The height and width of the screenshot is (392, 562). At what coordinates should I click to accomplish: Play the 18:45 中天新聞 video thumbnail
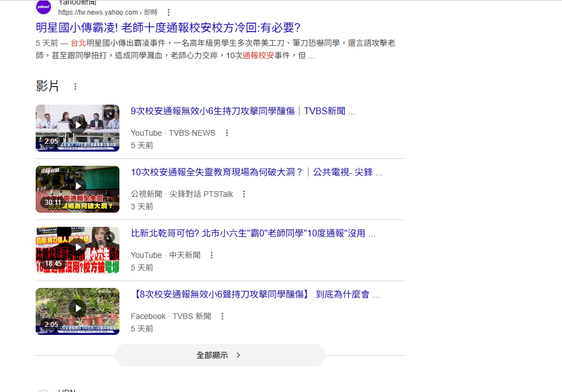(78, 250)
